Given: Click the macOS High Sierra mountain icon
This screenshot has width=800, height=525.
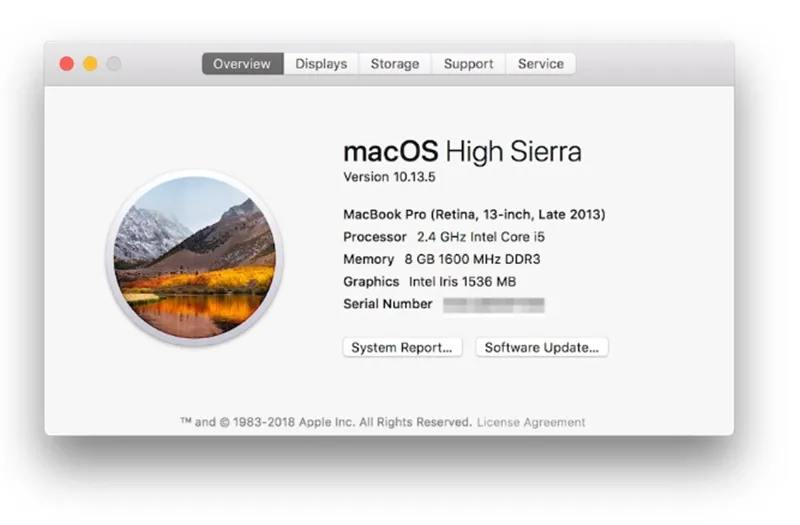Looking at the screenshot, I should coord(194,258).
